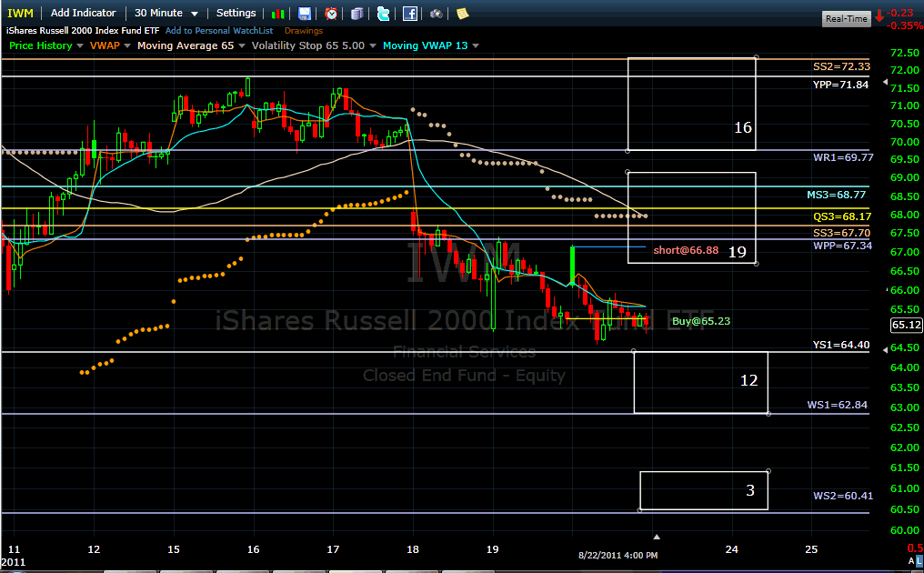Screen dimensions: 924x573
Task: Click the SS3=67.70 level label
Action: tap(841, 233)
